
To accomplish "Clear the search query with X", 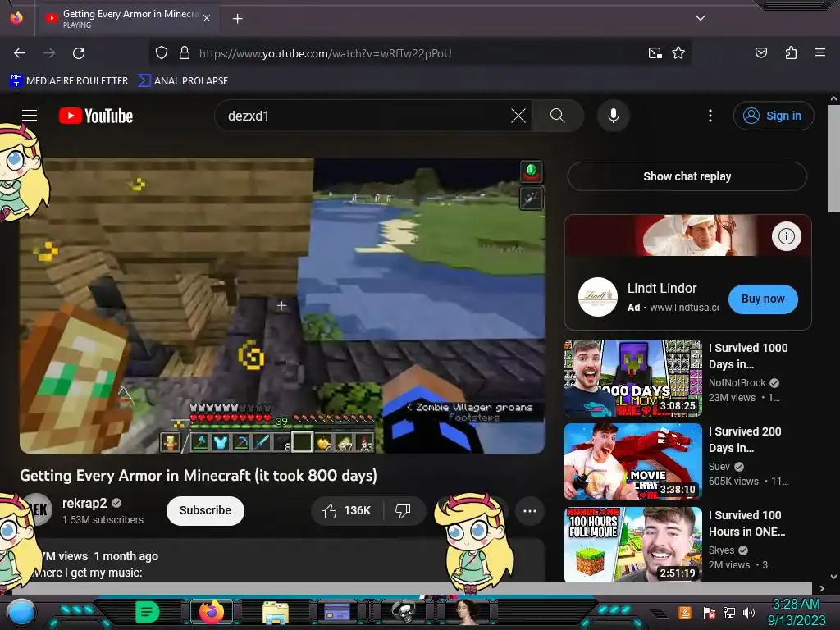I will (518, 116).
